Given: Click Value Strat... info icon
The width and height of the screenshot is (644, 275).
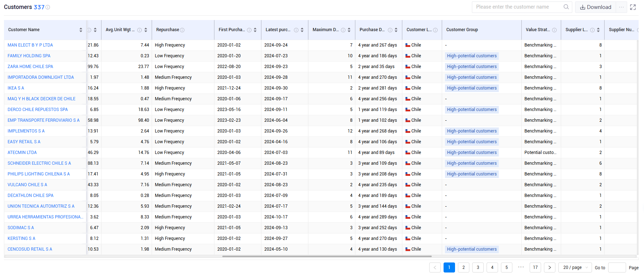Looking at the screenshot, I should (554, 30).
